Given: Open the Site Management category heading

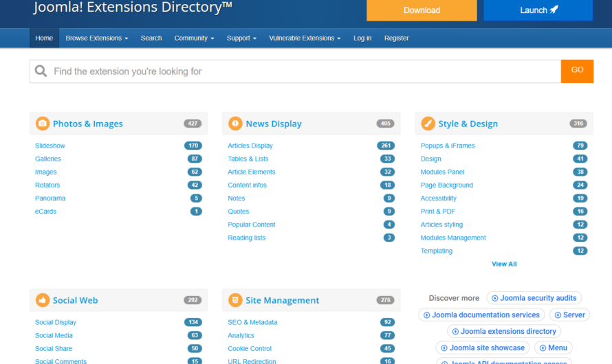Looking at the screenshot, I should click(x=282, y=300).
